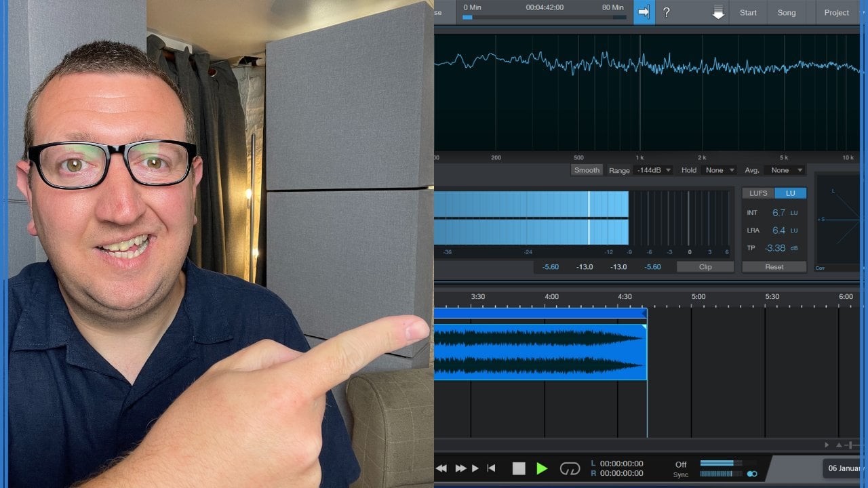Click the blue audio waveform clip
Image resolution: width=868 pixels, height=488 pixels.
coord(539,351)
